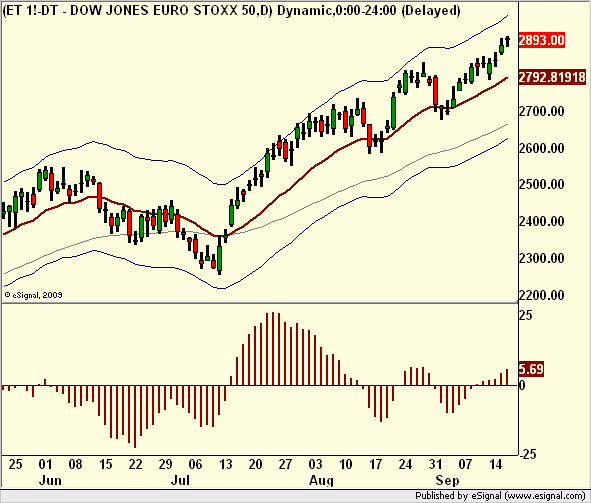Select the 5.69 histogram value label
Viewport: 591px width, 503px height.
(x=531, y=369)
